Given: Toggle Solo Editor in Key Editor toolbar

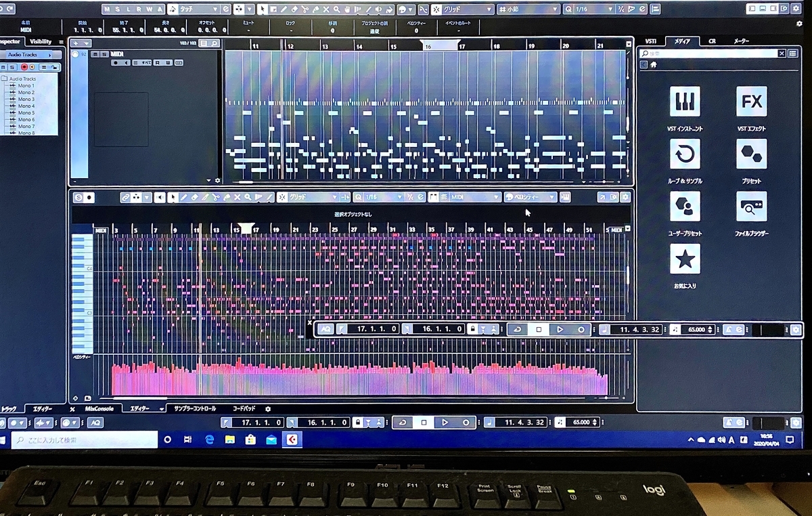Looking at the screenshot, I should pos(78,197).
